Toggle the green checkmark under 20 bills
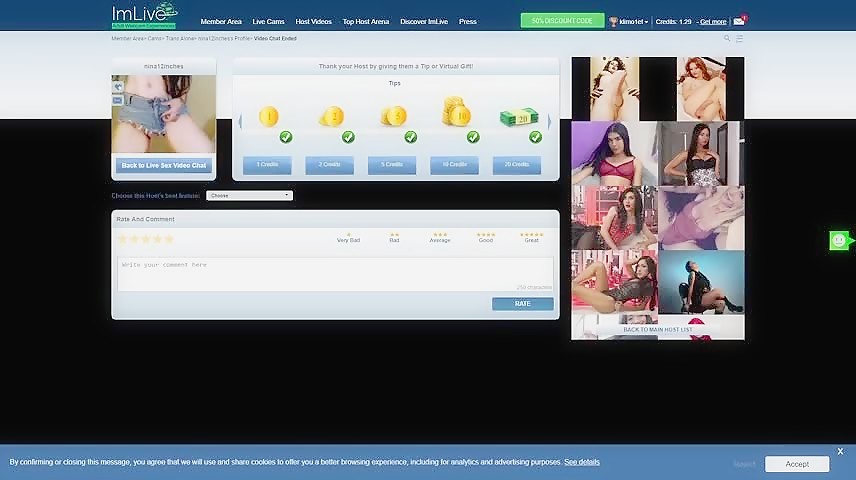The height and width of the screenshot is (480, 856). (536, 137)
